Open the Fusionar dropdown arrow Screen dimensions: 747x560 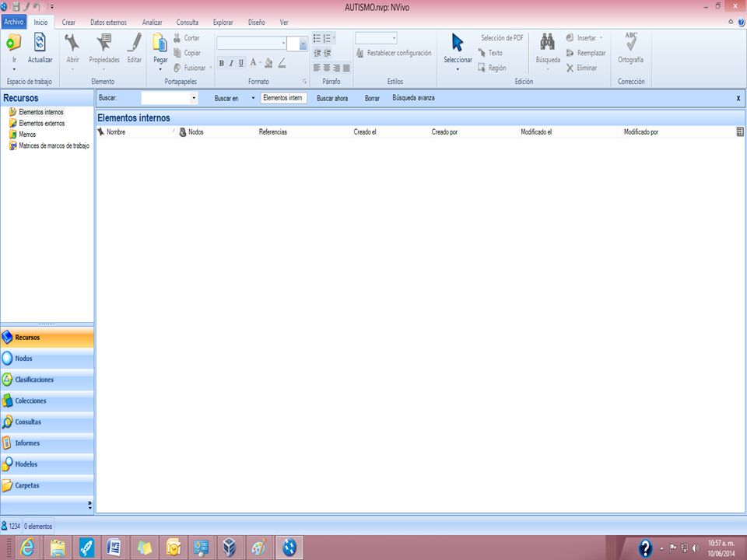point(210,68)
